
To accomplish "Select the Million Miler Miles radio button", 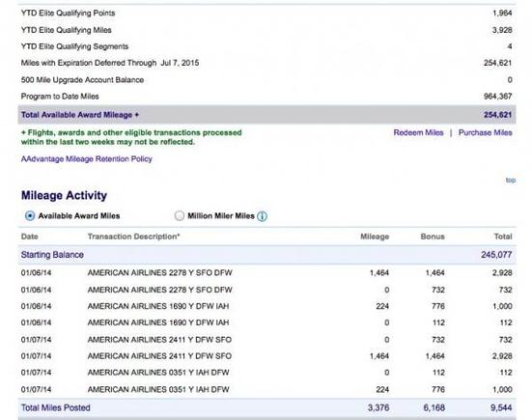I will 180,215.
